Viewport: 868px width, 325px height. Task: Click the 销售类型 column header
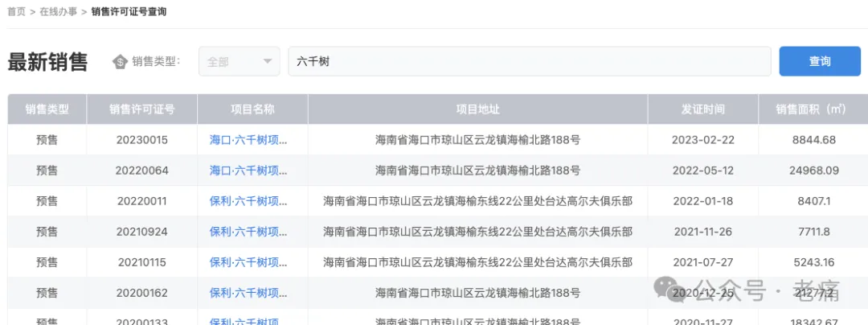[47, 109]
